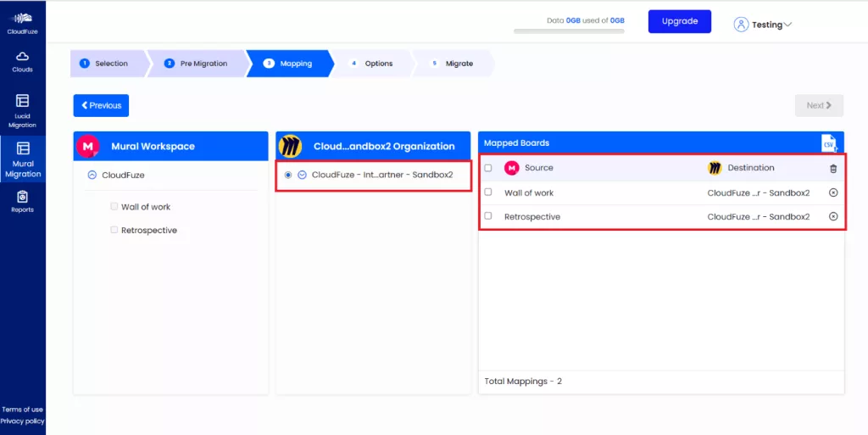Click the Source column header text
The height and width of the screenshot is (435, 868).
538,168
